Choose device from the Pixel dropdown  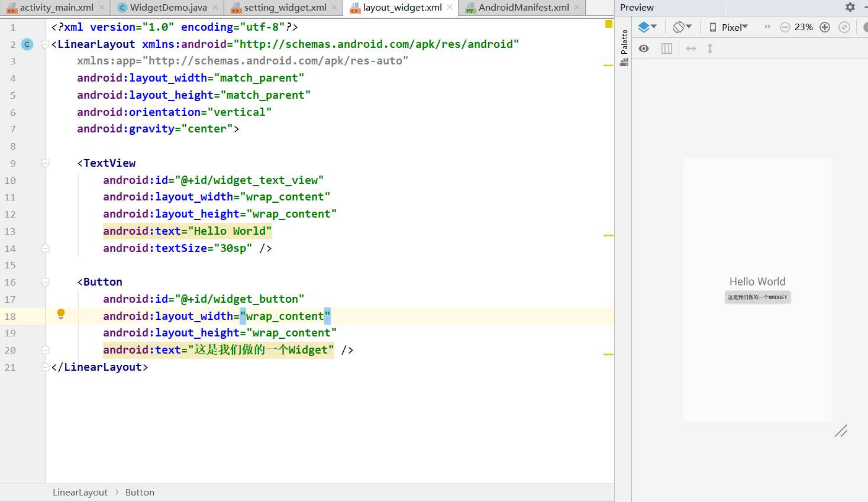(x=729, y=27)
